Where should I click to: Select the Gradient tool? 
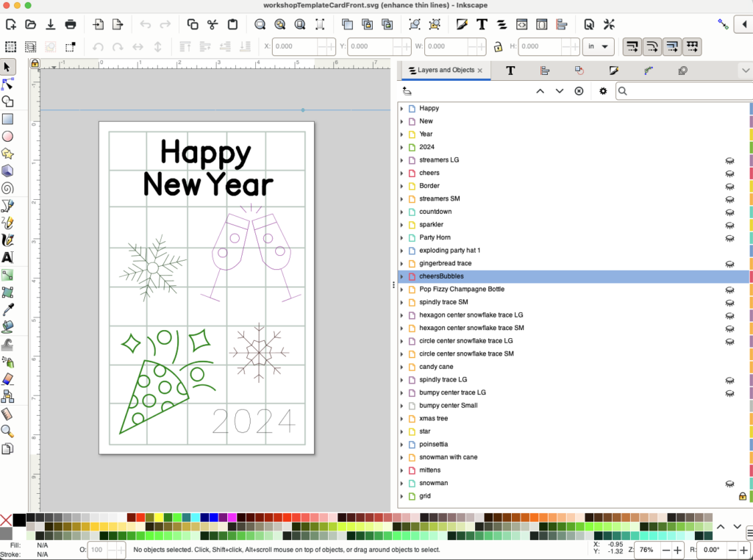[x=7, y=275]
